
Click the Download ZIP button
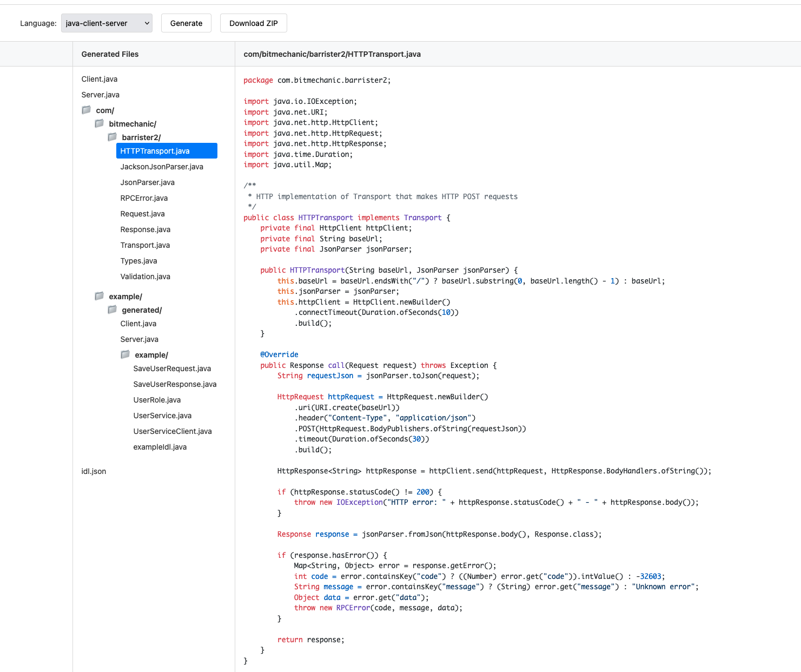coord(253,23)
